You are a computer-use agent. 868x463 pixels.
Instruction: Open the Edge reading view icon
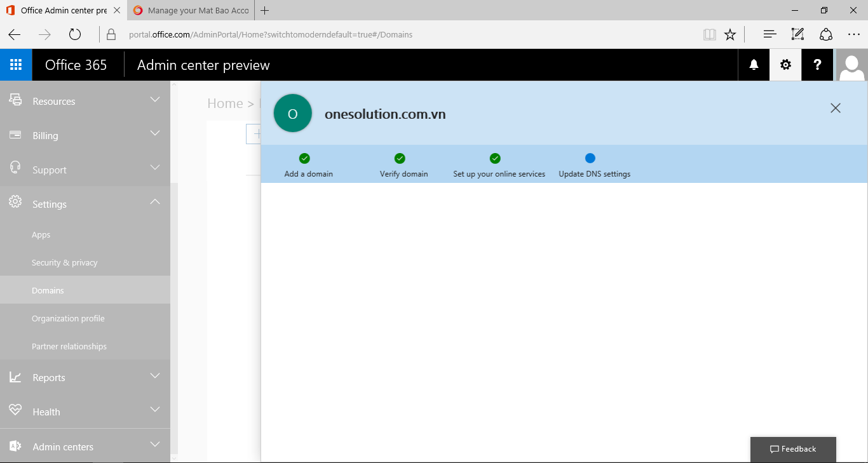click(709, 34)
